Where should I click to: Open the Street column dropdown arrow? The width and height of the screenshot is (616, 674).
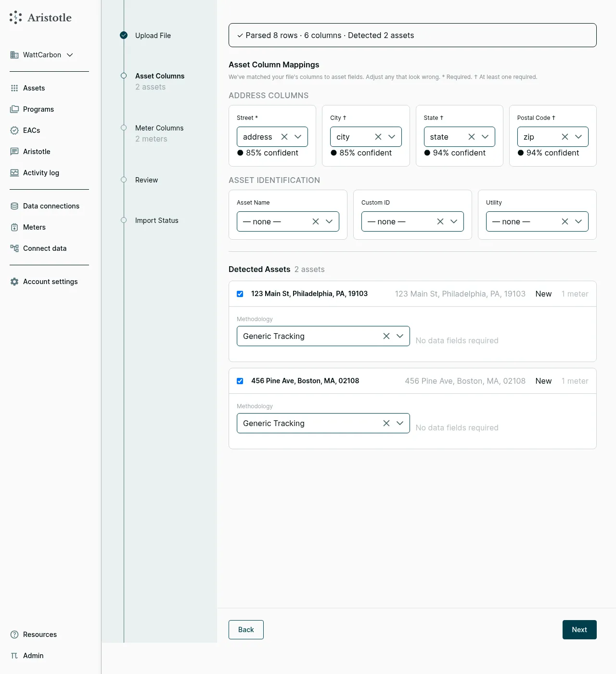tap(298, 137)
